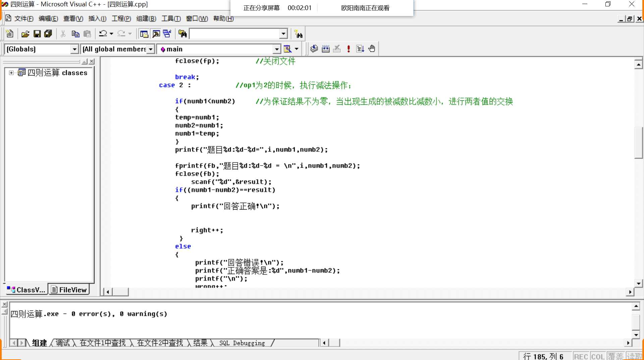
Task: Open the (Globals) class dropdown
Action: click(74, 49)
